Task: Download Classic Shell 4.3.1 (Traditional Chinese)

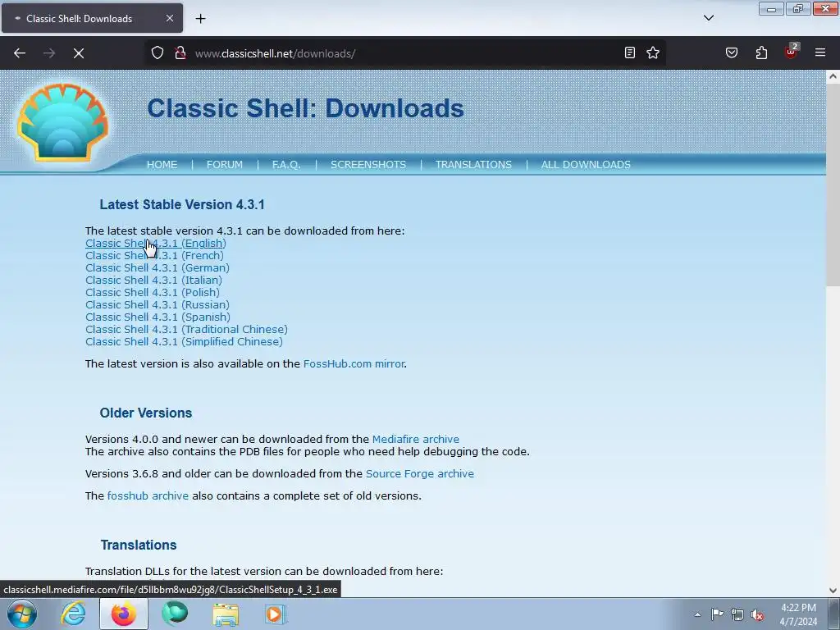Action: point(186,330)
